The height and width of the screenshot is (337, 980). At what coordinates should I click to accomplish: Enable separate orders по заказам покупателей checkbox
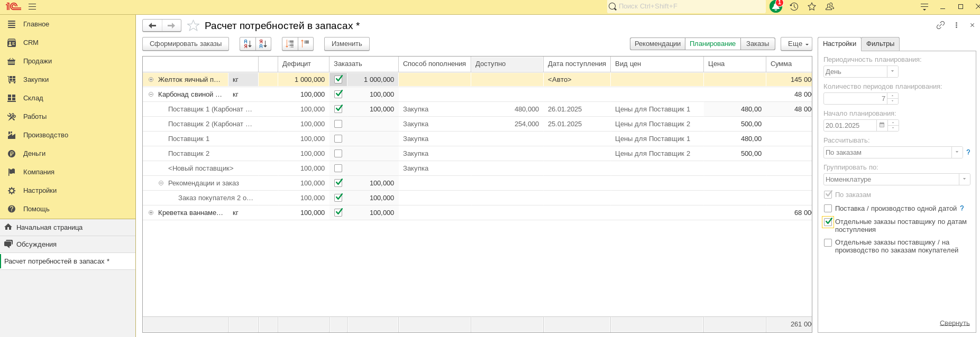[828, 243]
